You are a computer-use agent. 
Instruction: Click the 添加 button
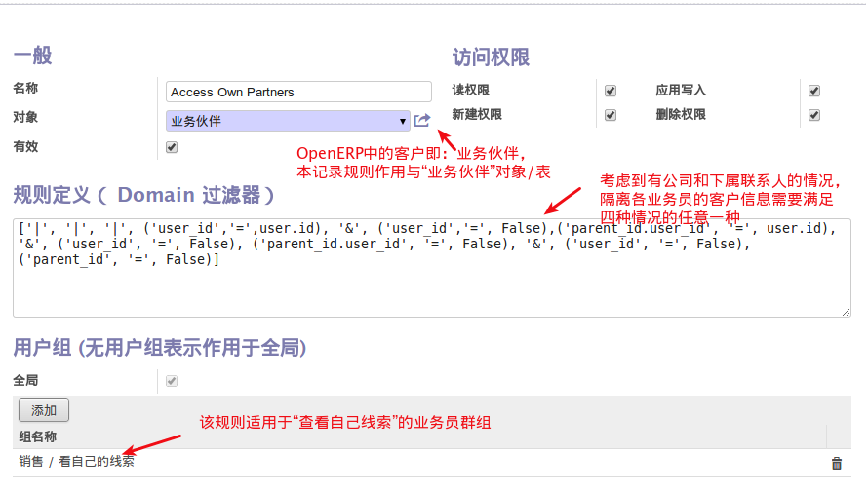44,410
